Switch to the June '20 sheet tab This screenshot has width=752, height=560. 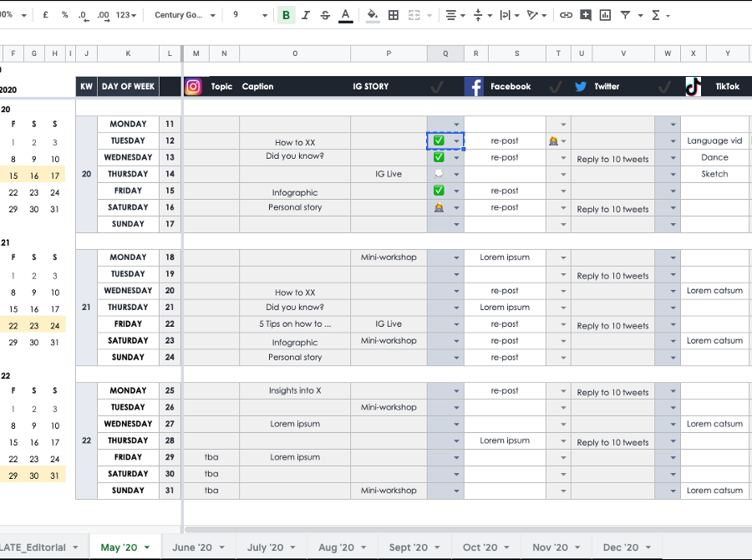pos(196,547)
